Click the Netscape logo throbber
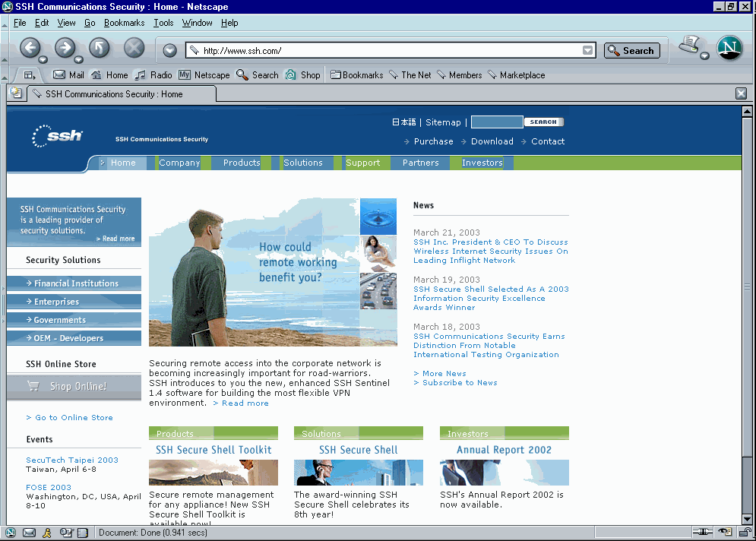756x541 pixels. 729,49
